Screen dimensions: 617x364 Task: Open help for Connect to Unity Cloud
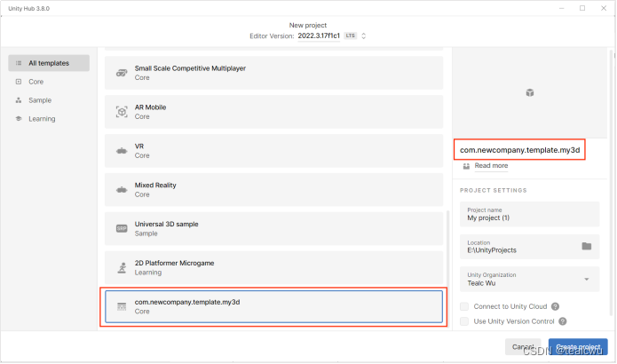click(555, 306)
